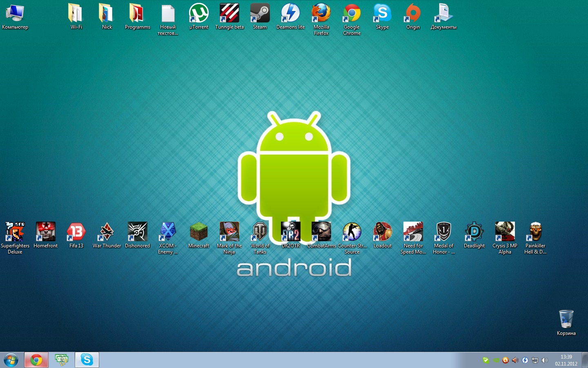Open Google Chrome from the taskbar
The width and height of the screenshot is (588, 368).
click(x=36, y=360)
